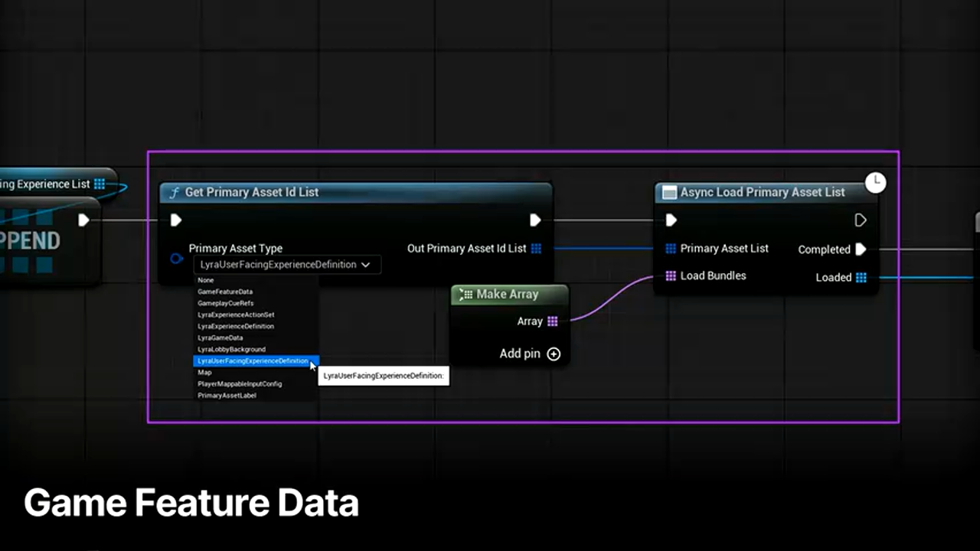Click the Primary Asset List input pin

671,249
